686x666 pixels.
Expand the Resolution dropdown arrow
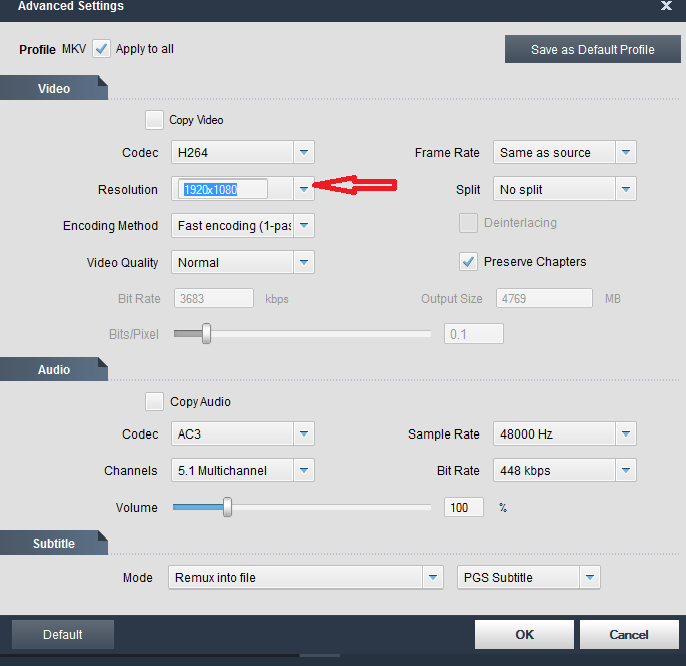[x=304, y=189]
